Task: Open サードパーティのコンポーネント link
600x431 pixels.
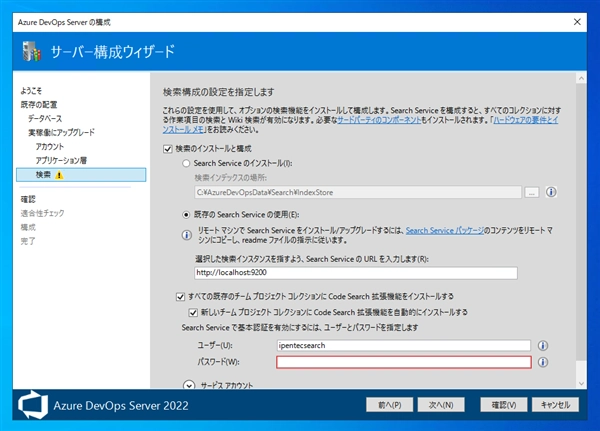Action: 379,120
